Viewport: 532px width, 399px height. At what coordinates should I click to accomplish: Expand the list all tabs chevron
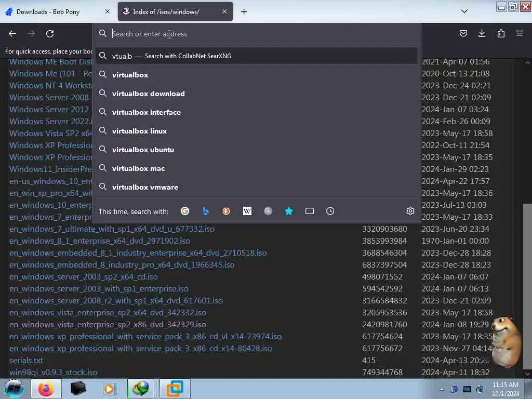464,11
